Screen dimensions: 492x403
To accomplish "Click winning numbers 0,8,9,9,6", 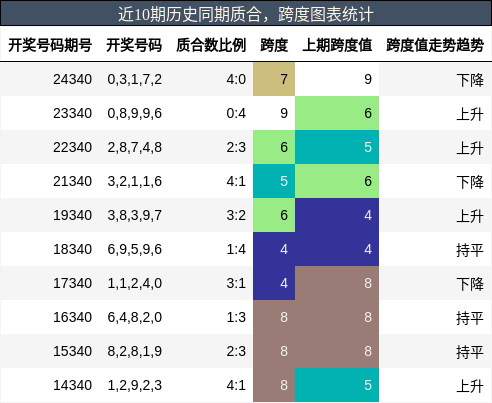I will [x=135, y=113].
